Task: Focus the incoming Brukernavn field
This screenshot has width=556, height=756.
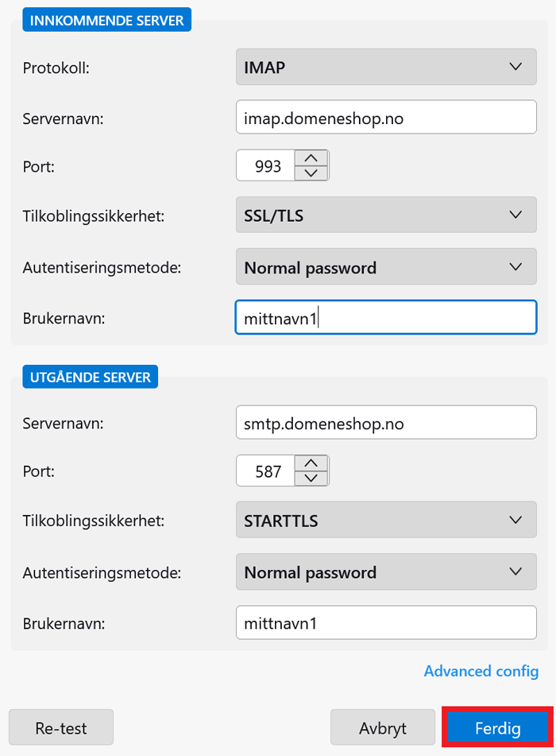Action: pyautogui.click(x=386, y=318)
